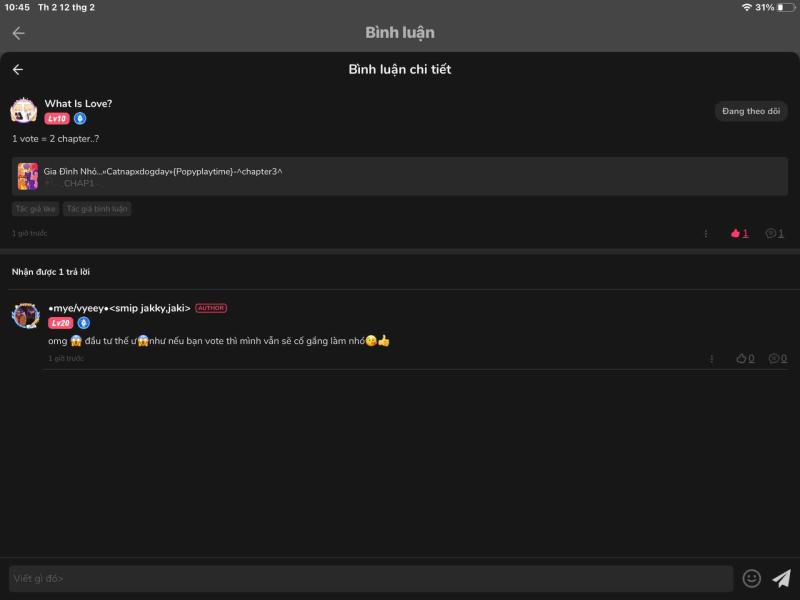Click the 'Tác giả like' tag
This screenshot has width=800, height=600.
[35, 209]
